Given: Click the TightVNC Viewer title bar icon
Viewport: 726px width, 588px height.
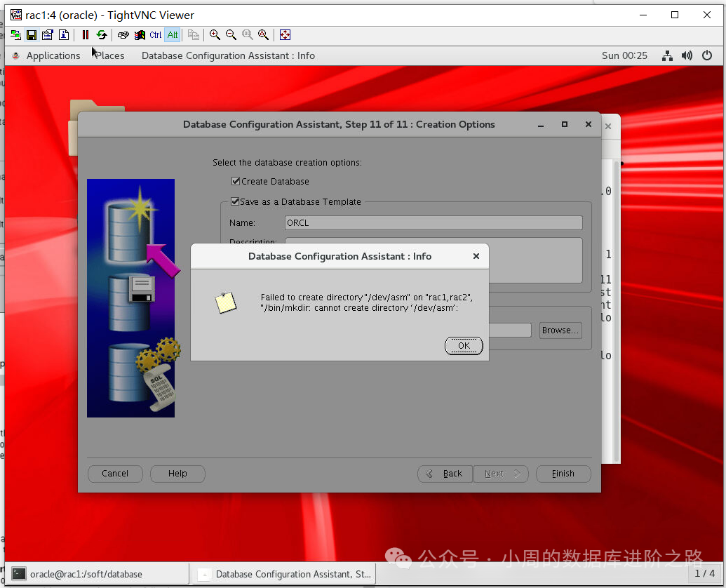Looking at the screenshot, I should click(x=16, y=15).
